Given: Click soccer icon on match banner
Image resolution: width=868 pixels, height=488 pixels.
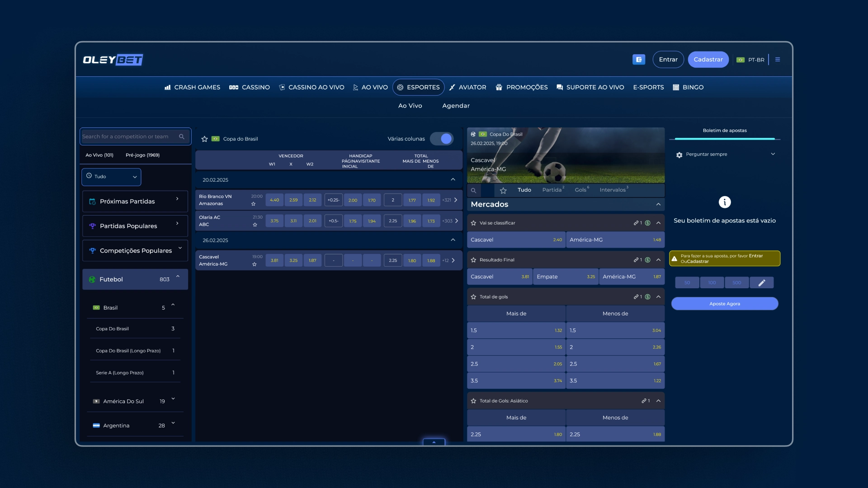Looking at the screenshot, I should [473, 134].
